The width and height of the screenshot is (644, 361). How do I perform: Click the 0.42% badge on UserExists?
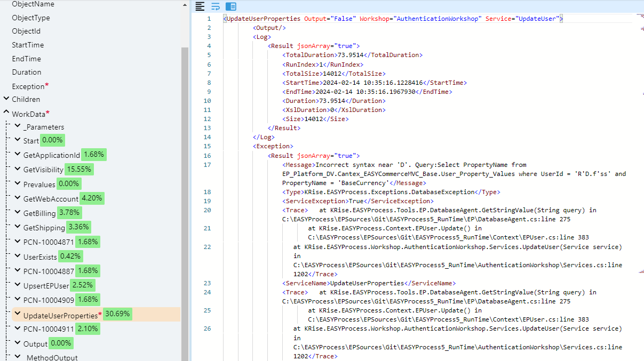(70, 256)
